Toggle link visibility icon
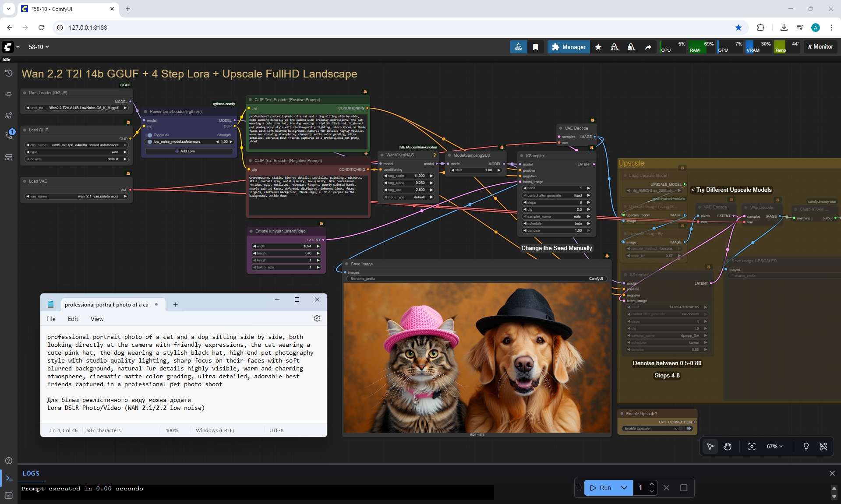Viewport: 841px width, 504px height. (823, 447)
